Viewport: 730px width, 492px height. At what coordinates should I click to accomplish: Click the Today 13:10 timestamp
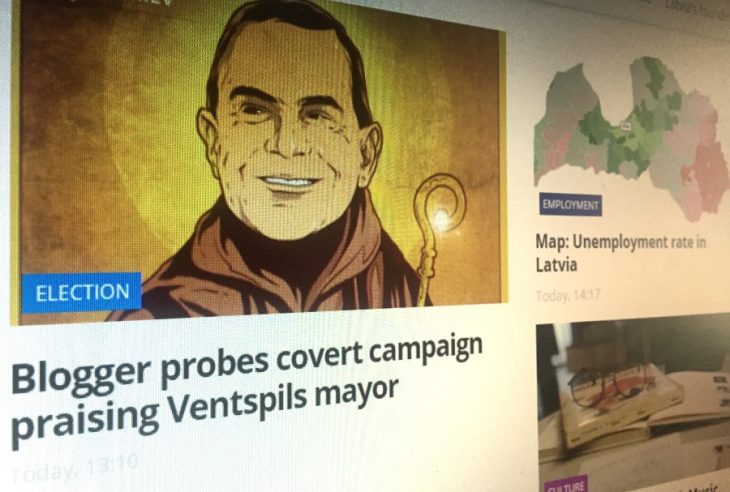(74, 468)
